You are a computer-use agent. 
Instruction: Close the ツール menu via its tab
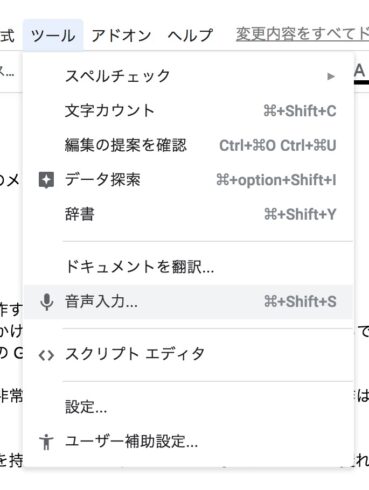coord(53,35)
